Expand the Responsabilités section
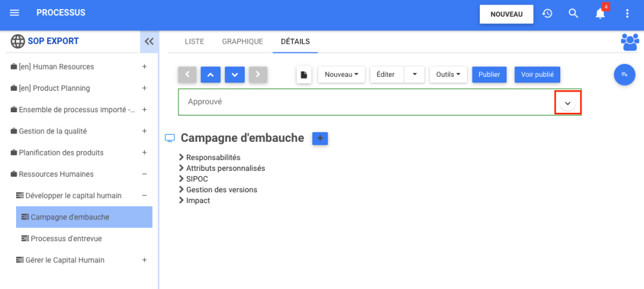 click(x=213, y=157)
